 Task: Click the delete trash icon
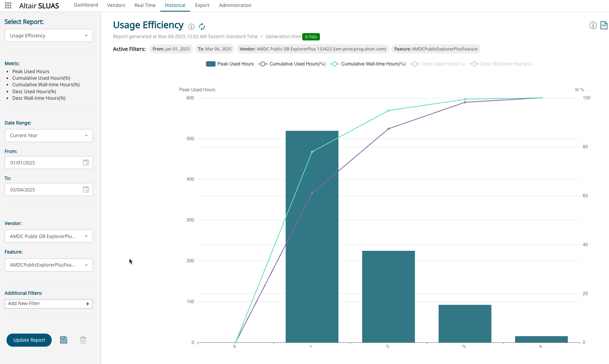[x=83, y=340]
